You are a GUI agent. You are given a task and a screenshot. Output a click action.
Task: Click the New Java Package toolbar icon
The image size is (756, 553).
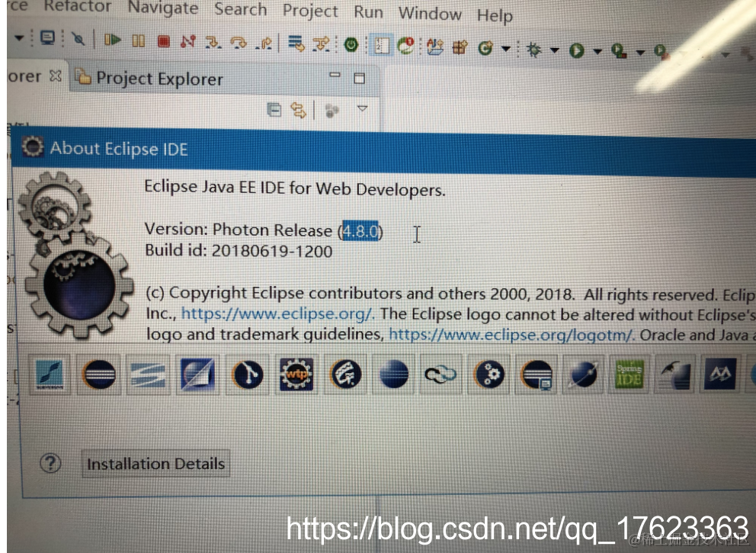(460, 47)
